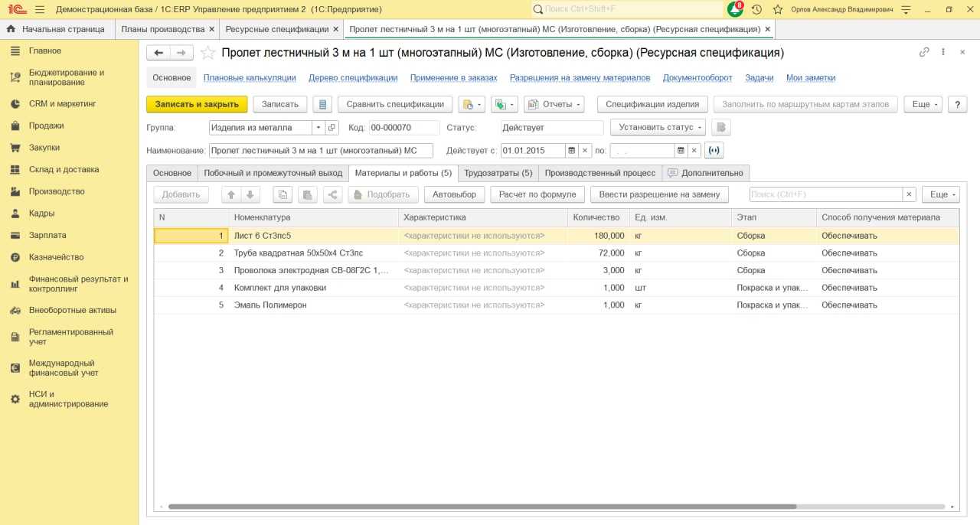Viewport: 980px width, 525px height.
Task: Click the Записать и закрыть button
Action: click(197, 104)
